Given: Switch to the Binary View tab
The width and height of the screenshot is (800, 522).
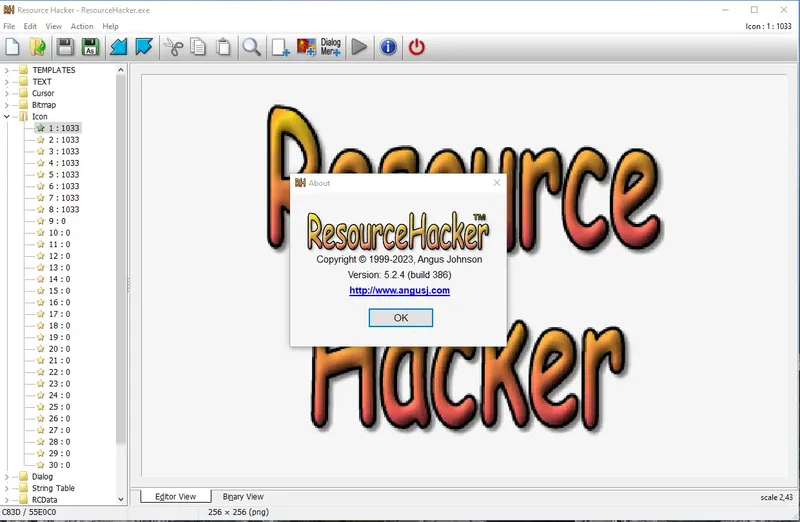Looking at the screenshot, I should [x=243, y=496].
